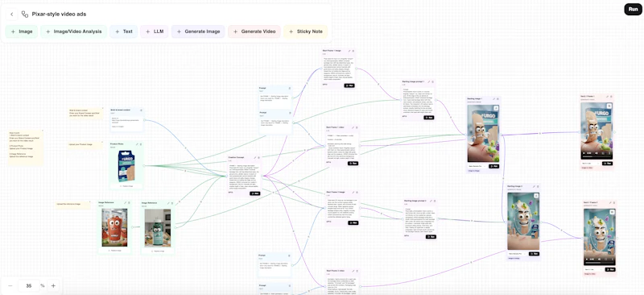Image resolution: width=644 pixels, height=295 pixels.
Task: Go back using the arrow beside the title
Action: 12,14
